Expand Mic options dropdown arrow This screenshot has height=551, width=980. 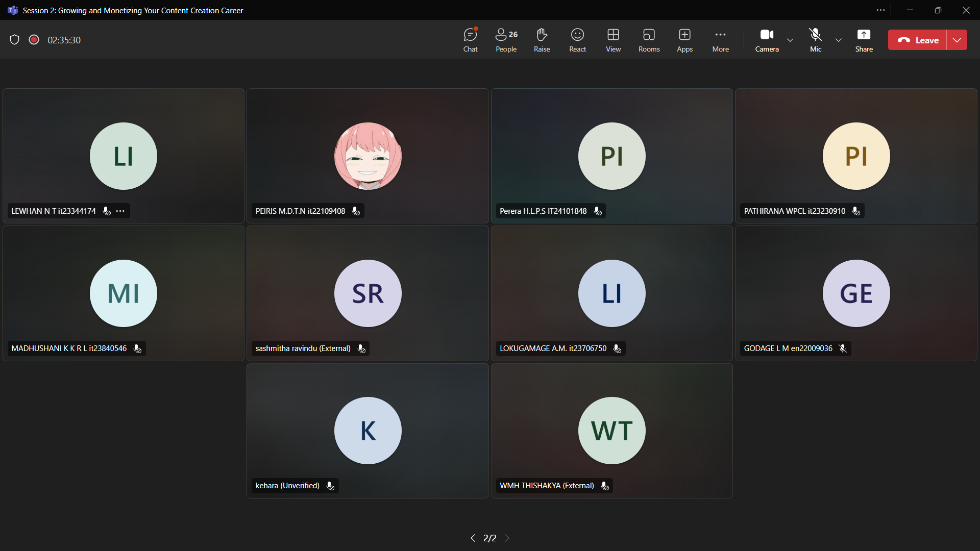point(838,40)
